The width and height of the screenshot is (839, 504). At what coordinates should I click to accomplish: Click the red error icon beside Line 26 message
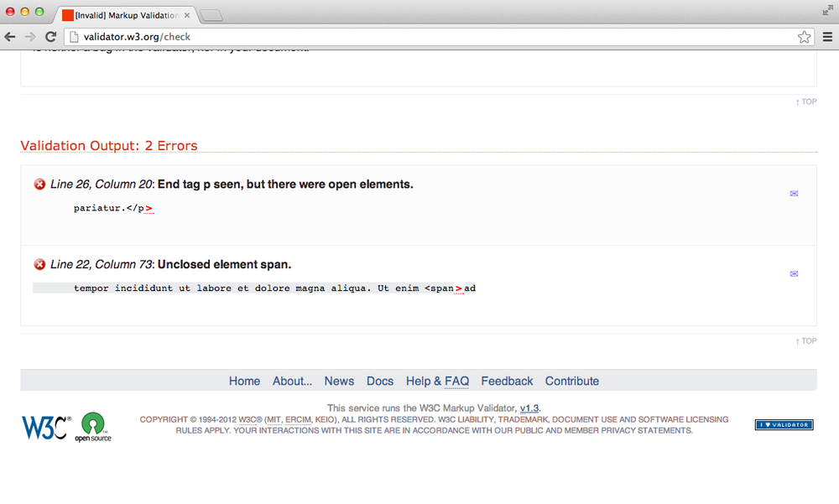coord(39,184)
